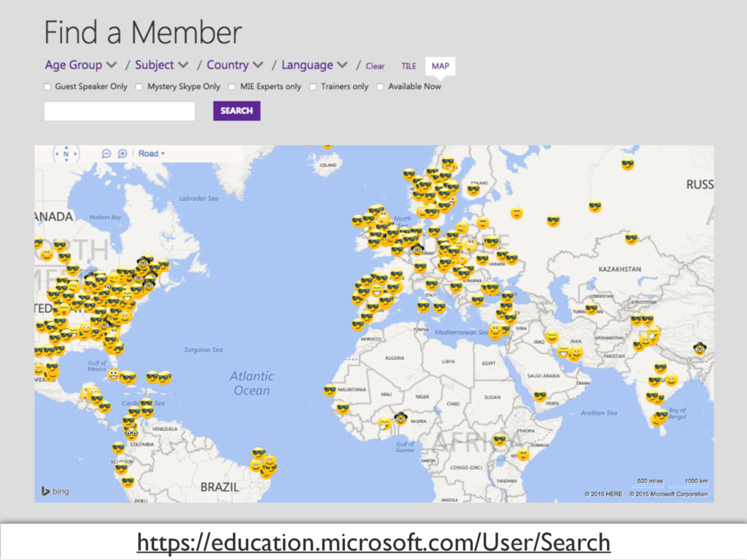The width and height of the screenshot is (747, 560).
Task: Click the Atlantic Ocean map label
Action: click(x=252, y=384)
